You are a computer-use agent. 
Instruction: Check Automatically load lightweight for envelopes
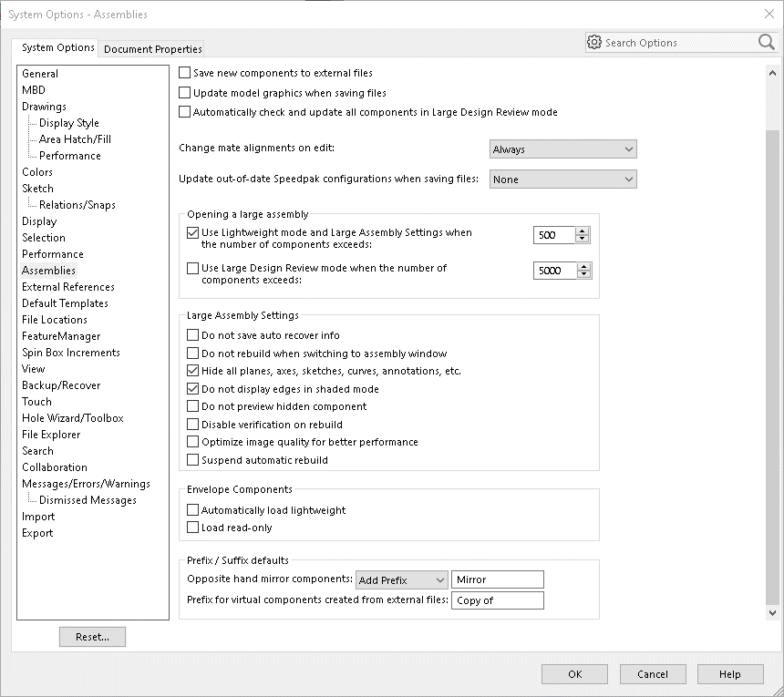click(192, 509)
